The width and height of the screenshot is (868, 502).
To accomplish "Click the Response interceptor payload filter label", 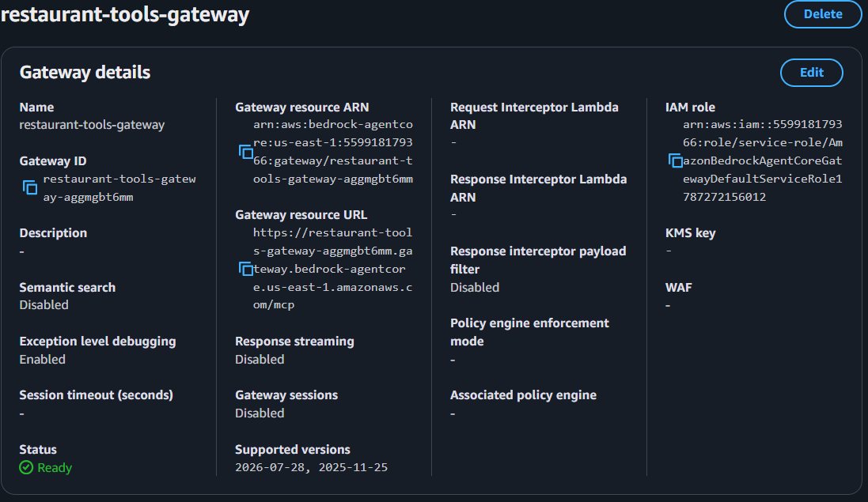I will click(538, 260).
